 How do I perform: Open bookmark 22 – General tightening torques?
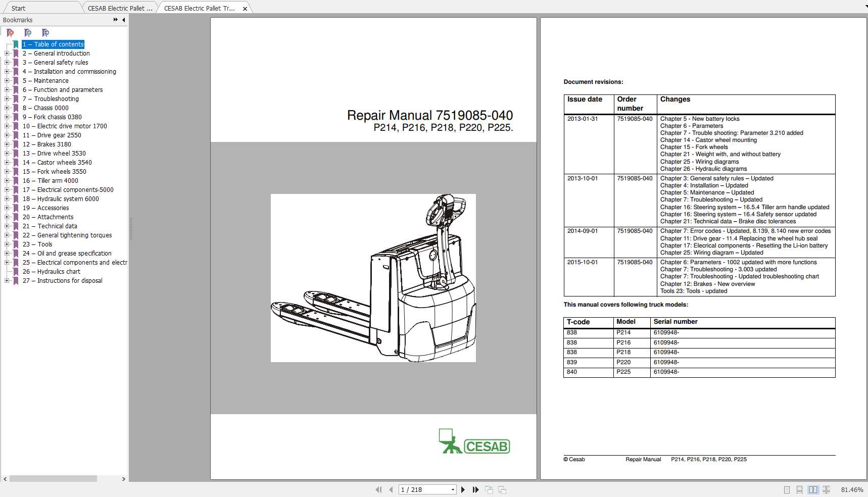point(67,235)
